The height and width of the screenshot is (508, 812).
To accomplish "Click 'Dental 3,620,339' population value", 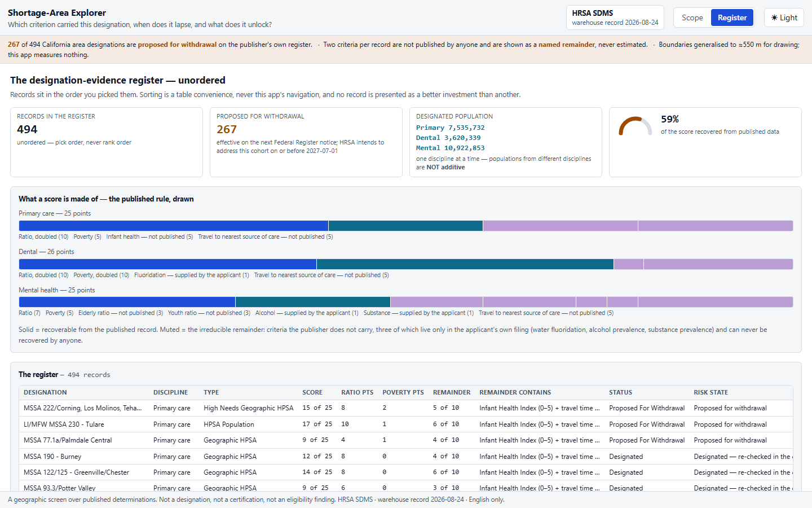I will tap(448, 138).
